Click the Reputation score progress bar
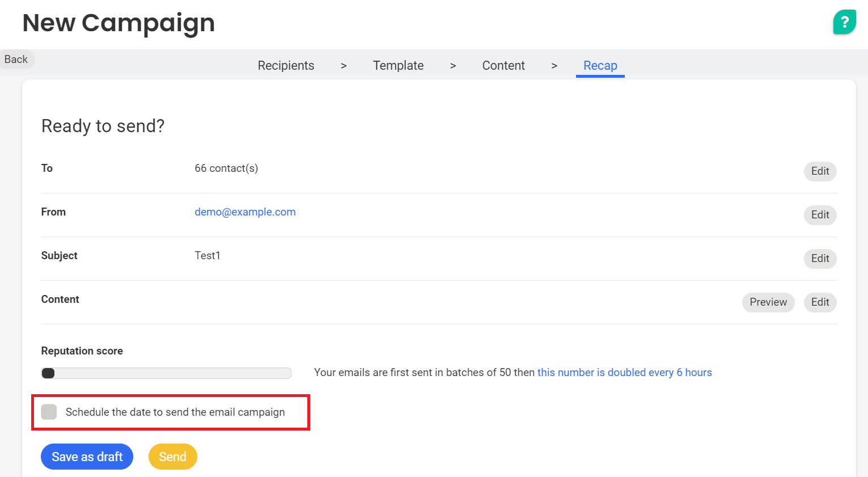868x477 pixels. tap(166, 373)
